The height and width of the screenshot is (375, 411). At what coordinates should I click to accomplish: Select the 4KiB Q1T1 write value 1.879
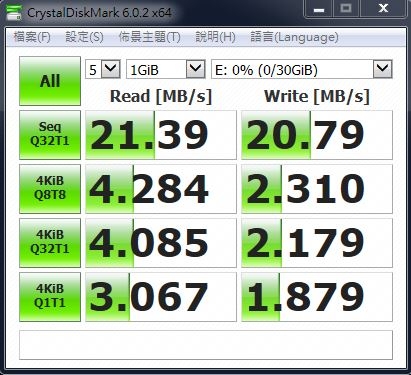pyautogui.click(x=317, y=297)
